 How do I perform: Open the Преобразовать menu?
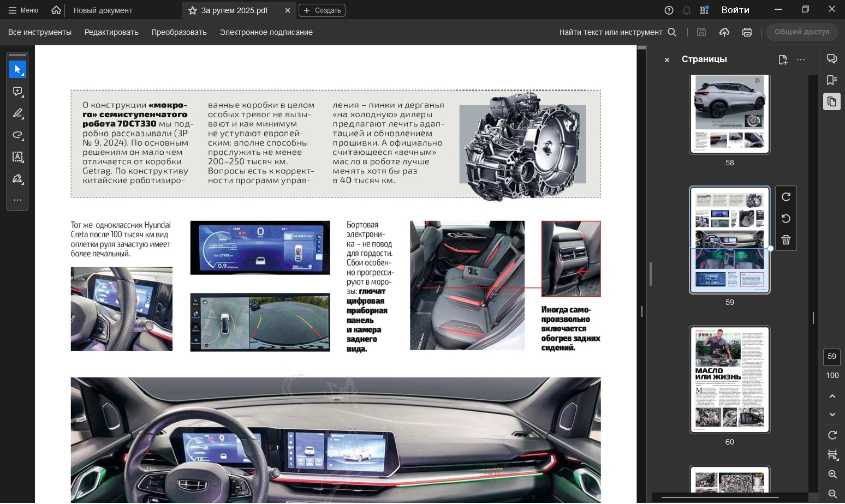point(179,32)
